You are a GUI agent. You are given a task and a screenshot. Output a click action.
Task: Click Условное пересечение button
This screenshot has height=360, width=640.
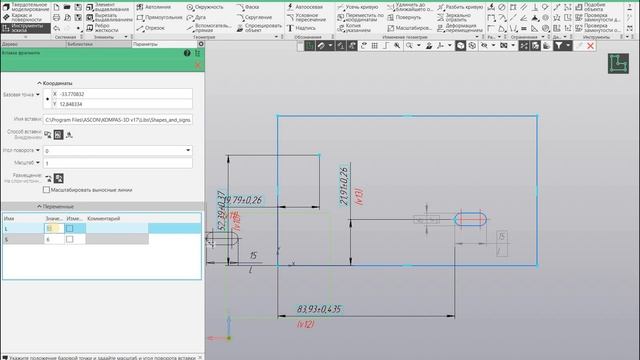[x=307, y=17]
